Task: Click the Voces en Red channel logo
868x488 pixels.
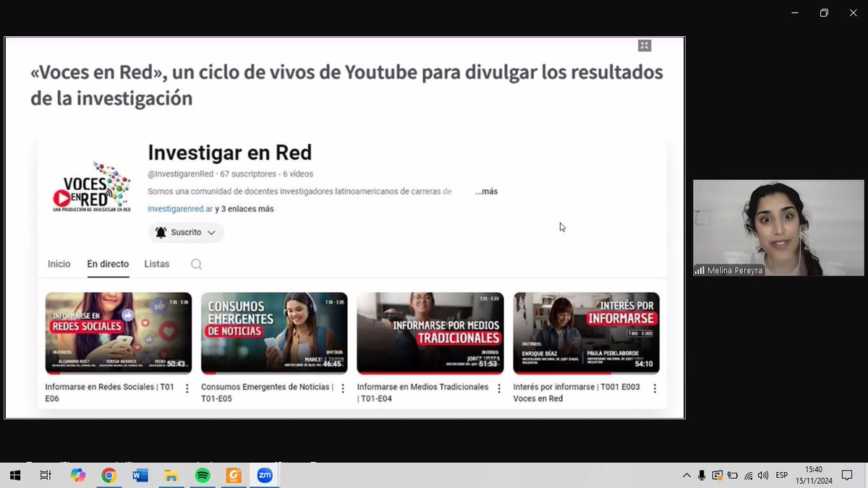Action: coord(92,186)
